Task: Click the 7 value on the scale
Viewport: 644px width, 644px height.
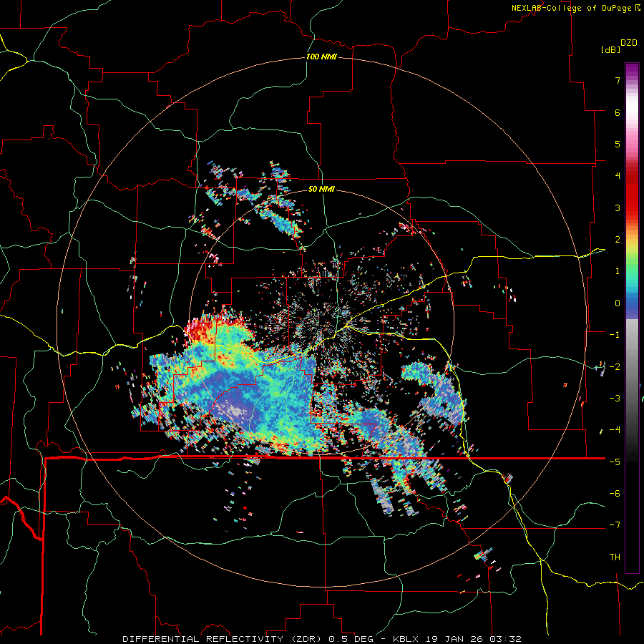Action: [618, 80]
